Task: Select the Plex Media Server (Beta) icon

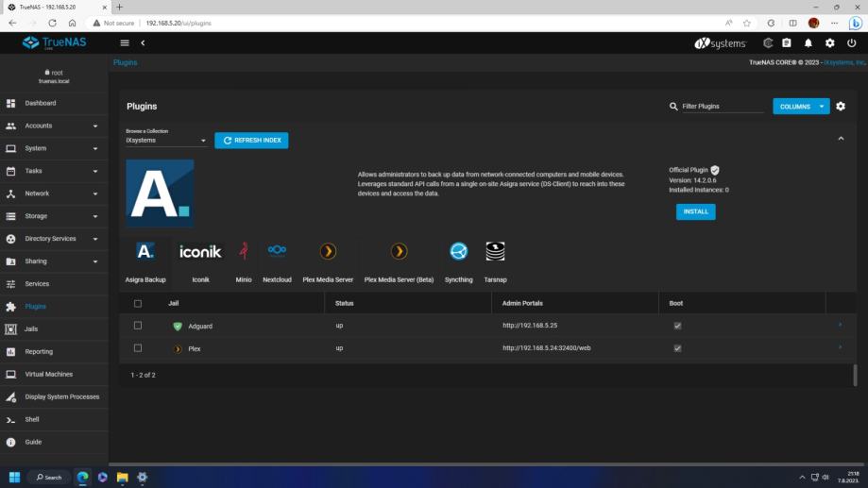Action: pos(399,251)
